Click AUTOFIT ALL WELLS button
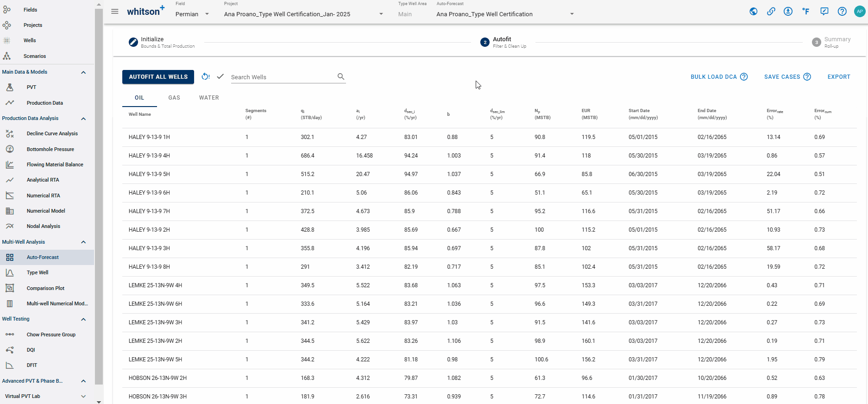 click(158, 77)
